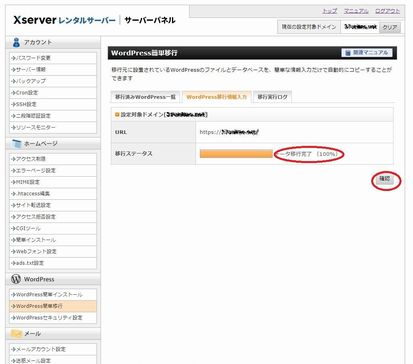Click the 移行ステータス row label
Screen dimensions: 413x364
coord(134,154)
